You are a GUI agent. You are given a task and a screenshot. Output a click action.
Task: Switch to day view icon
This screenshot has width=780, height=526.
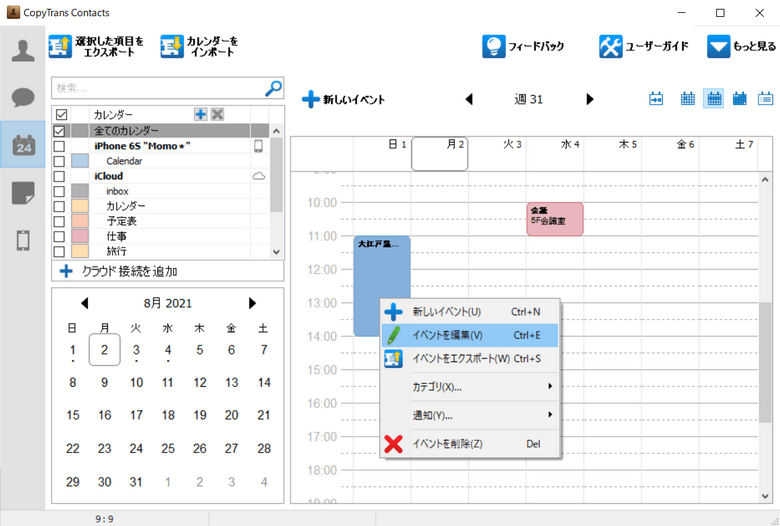click(687, 99)
